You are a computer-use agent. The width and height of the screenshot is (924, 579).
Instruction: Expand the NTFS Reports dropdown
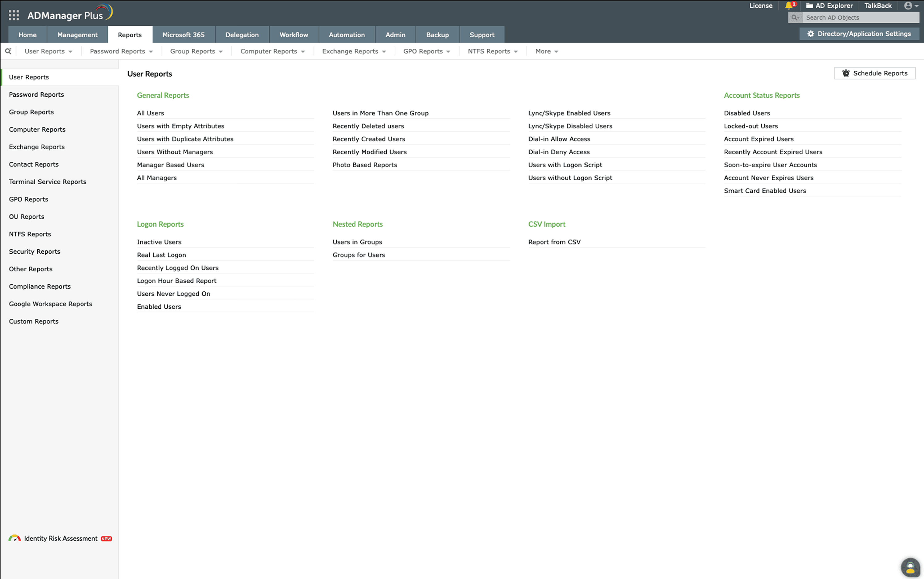pyautogui.click(x=492, y=51)
